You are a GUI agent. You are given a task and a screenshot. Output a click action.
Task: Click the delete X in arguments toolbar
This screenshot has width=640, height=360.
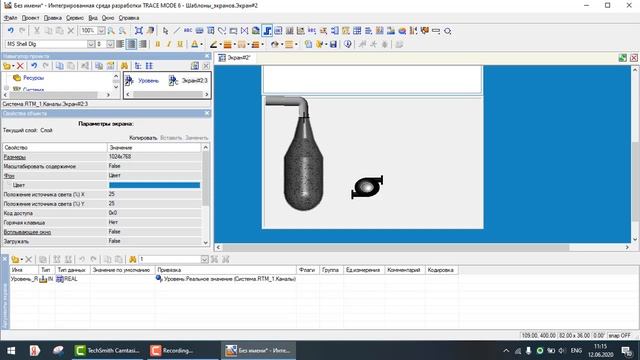coord(29,259)
